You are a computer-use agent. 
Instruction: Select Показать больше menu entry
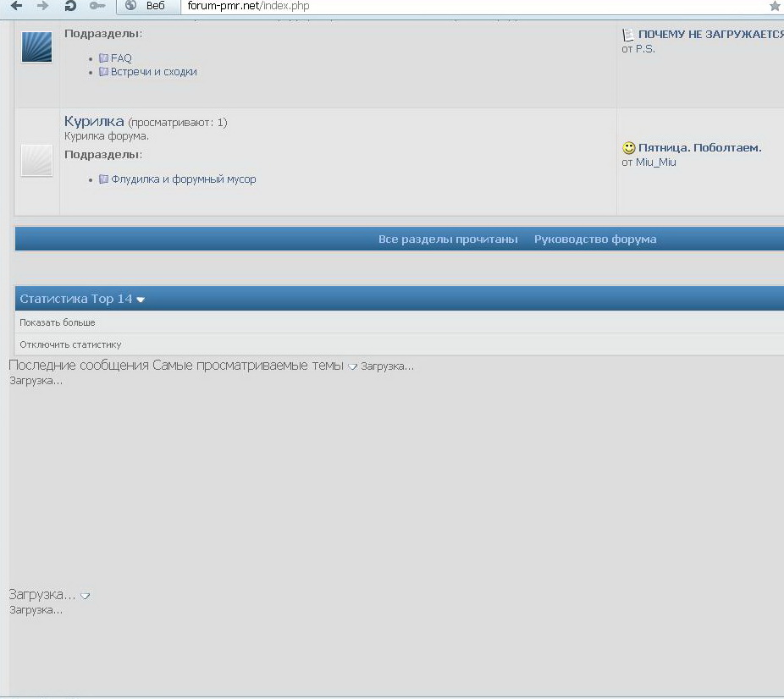click(58, 322)
